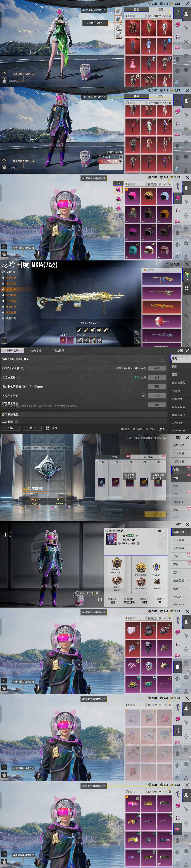The width and height of the screenshot is (191, 868).
Task: Click the magnifier inspect icon beside weapon
Action: click(x=137, y=332)
